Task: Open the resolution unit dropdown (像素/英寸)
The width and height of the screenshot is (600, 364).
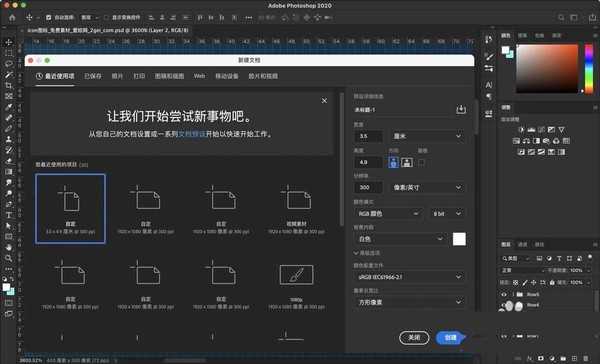Action: 427,188
